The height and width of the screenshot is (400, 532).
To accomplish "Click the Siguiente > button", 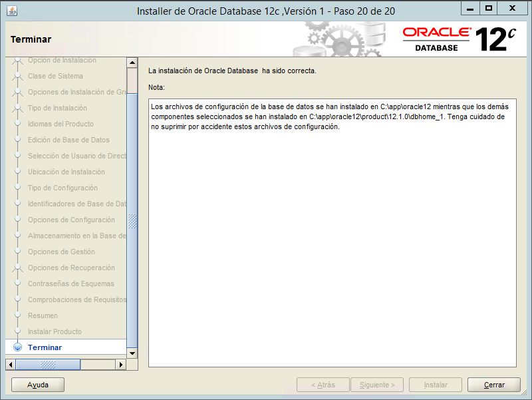I will (377, 385).
